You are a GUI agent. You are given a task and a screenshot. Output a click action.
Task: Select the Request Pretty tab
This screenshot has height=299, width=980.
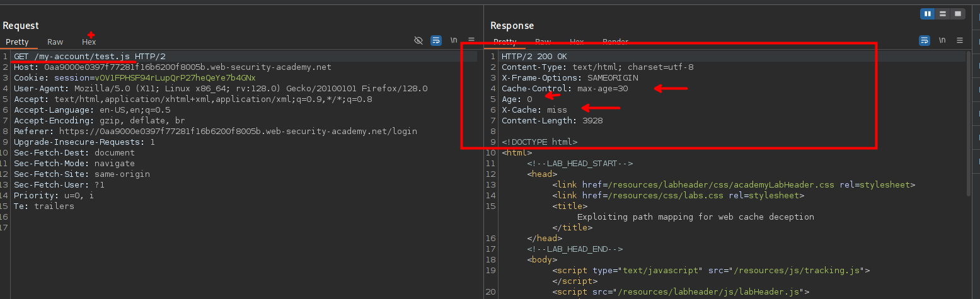click(x=17, y=42)
